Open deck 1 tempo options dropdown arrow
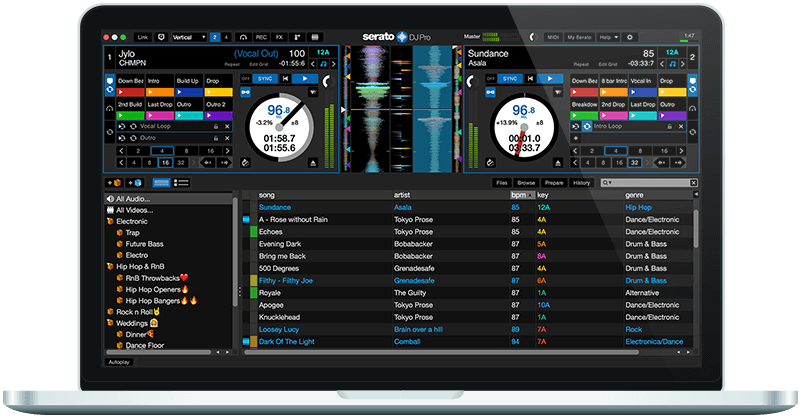The image size is (800, 417). click(313, 92)
